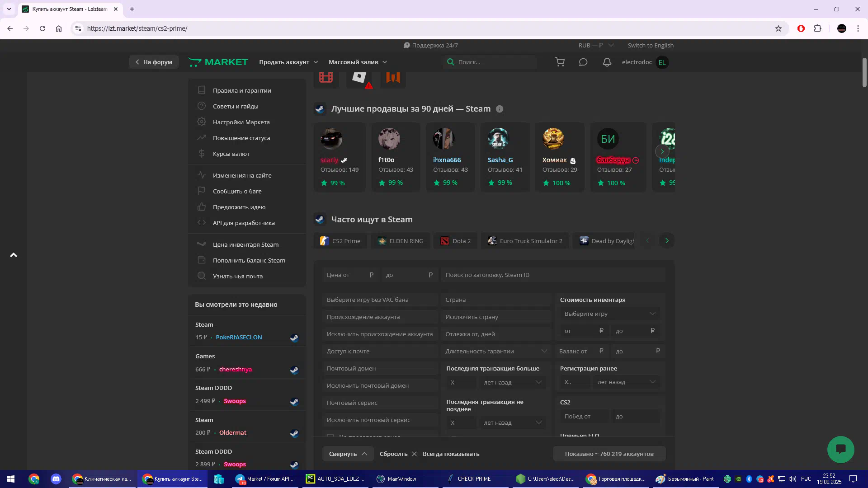Click the Почтовый домен filter field

380,368
